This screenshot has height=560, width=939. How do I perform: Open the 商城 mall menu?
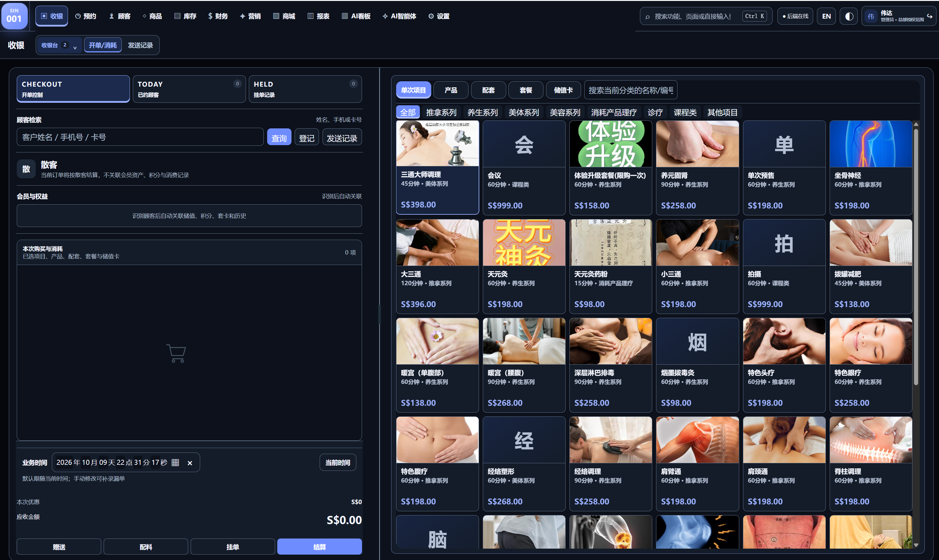pyautogui.click(x=284, y=16)
